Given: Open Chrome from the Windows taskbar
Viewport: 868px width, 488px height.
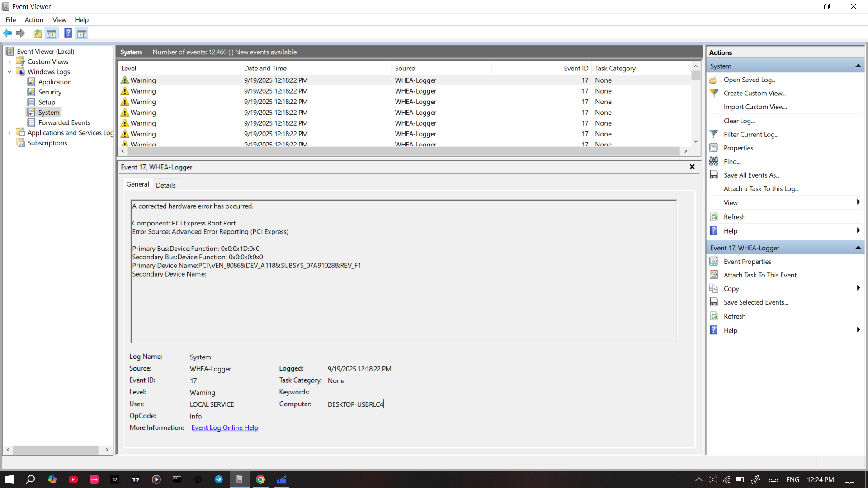Looking at the screenshot, I should click(x=260, y=479).
